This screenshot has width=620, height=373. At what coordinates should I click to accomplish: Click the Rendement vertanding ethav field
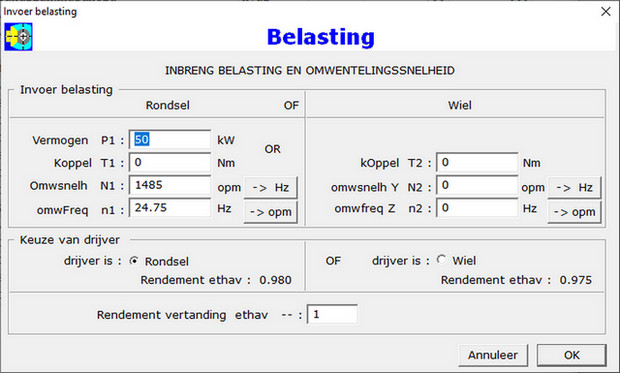click(333, 314)
